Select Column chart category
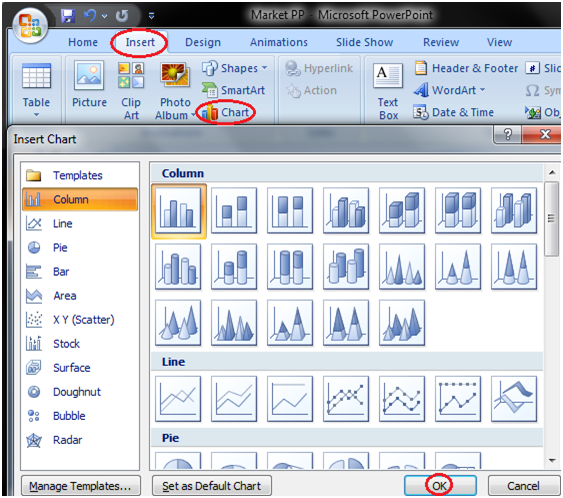The image size is (563, 498). tap(80, 199)
